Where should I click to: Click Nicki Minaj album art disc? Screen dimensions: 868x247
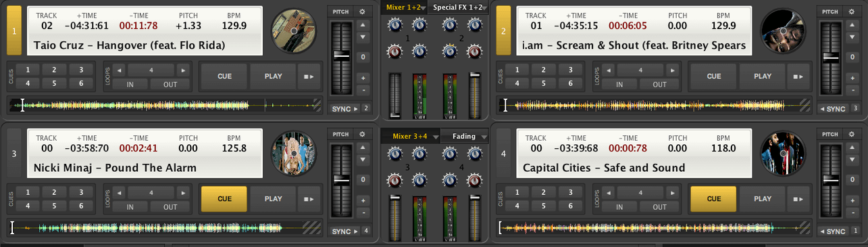(294, 153)
